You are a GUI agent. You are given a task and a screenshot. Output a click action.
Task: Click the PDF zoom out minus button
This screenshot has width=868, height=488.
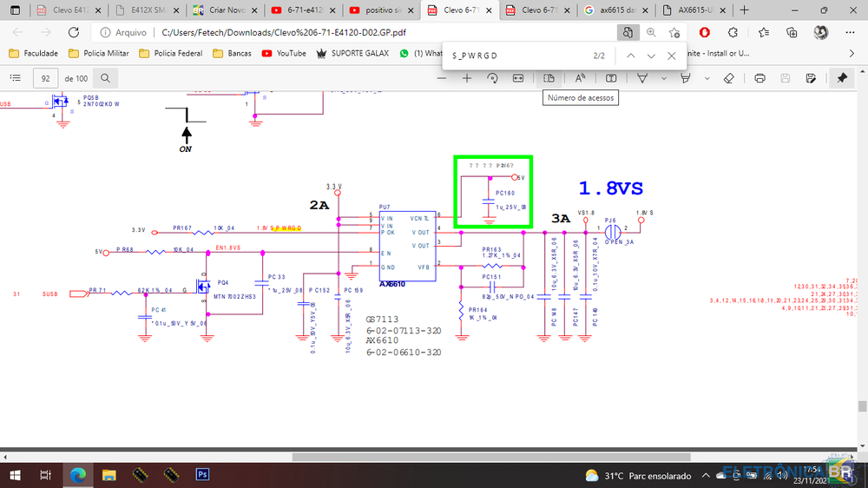[442, 78]
